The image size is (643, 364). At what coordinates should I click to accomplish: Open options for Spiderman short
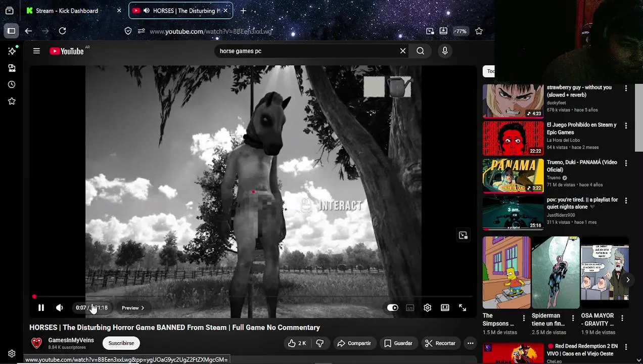573,318
